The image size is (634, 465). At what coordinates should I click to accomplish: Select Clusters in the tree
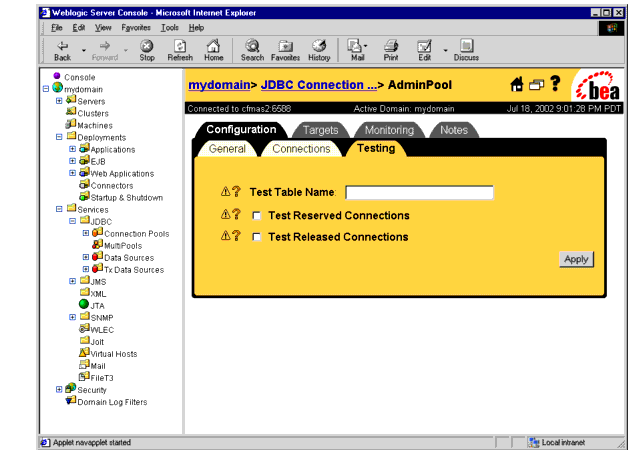click(93, 113)
